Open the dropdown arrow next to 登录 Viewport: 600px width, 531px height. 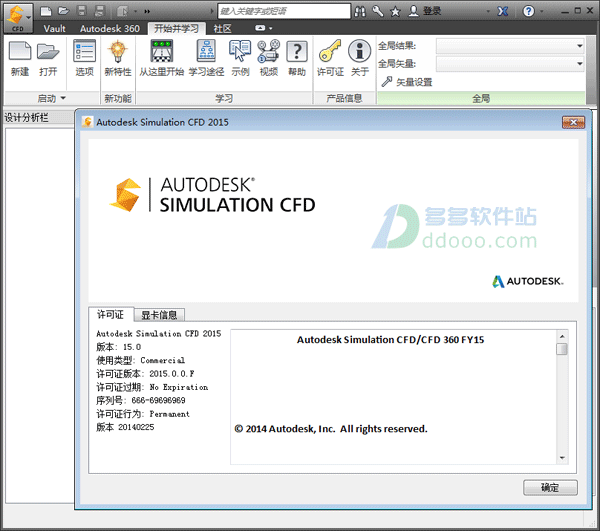[488, 11]
